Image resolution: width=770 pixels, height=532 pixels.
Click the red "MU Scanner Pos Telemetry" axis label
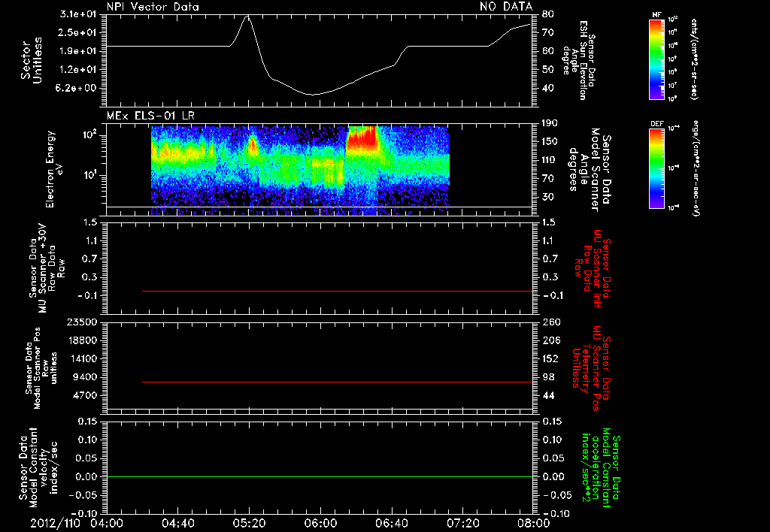[591, 368]
